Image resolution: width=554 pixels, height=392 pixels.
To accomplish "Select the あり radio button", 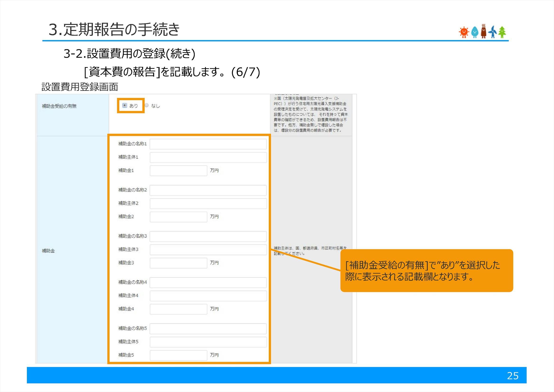I will coord(124,105).
